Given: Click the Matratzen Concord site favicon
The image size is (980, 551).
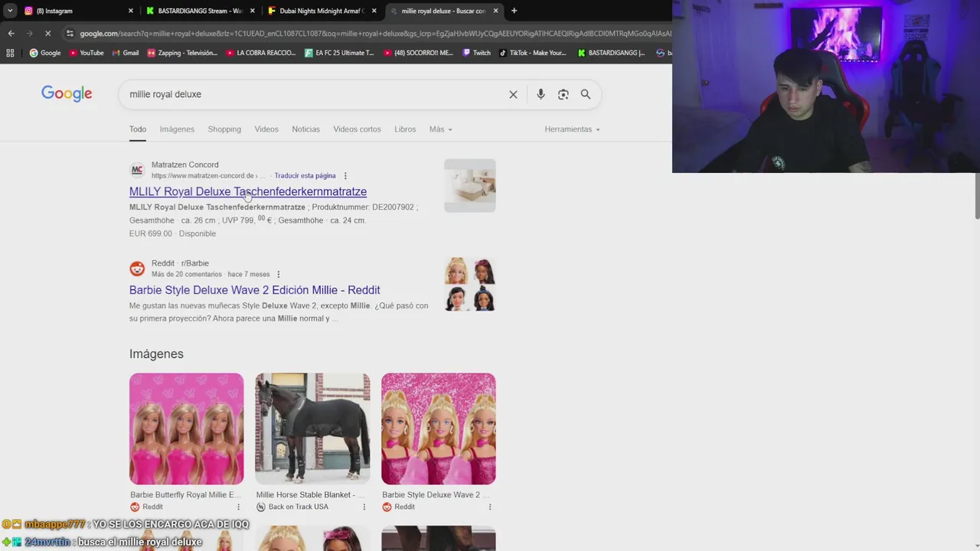Looking at the screenshot, I should click(x=137, y=170).
